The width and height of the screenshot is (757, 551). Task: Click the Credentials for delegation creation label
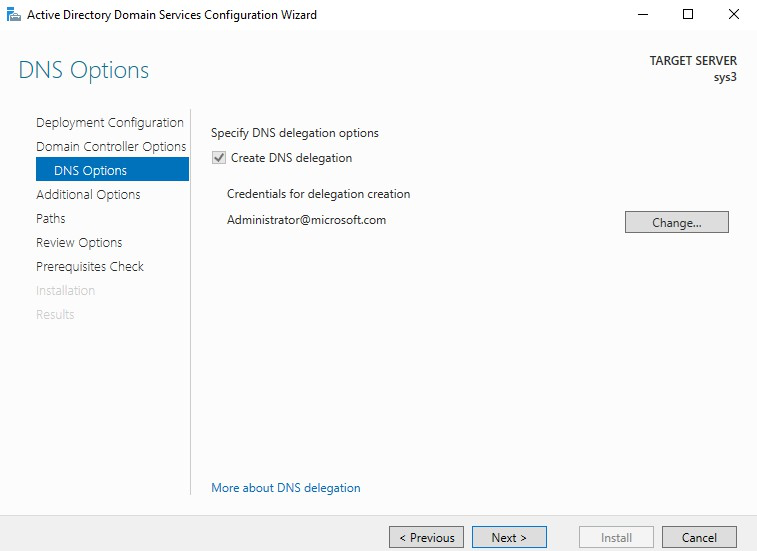[319, 194]
